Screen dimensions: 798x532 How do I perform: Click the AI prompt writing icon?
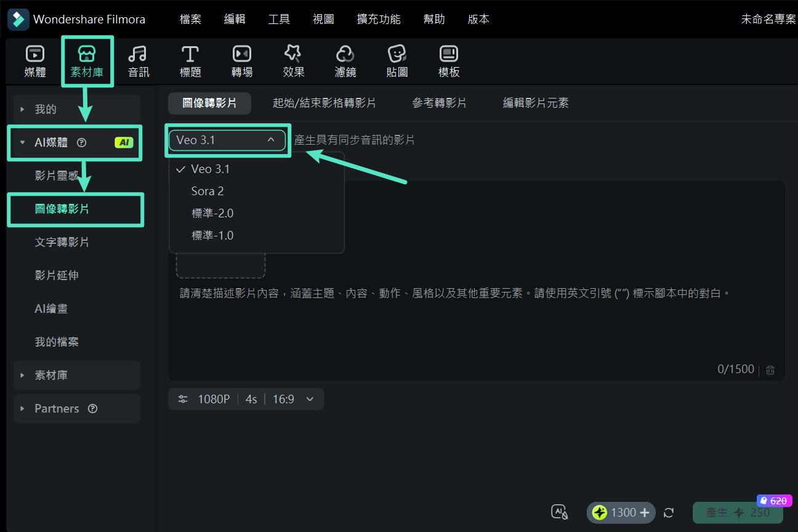point(559,512)
